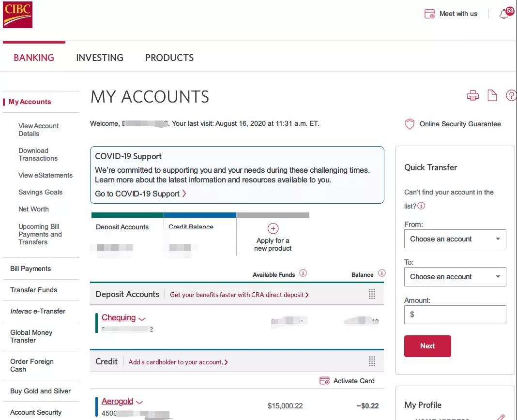Image resolution: width=517 pixels, height=420 pixels.
Task: Click info icon next to 'list?'
Action: (421, 206)
